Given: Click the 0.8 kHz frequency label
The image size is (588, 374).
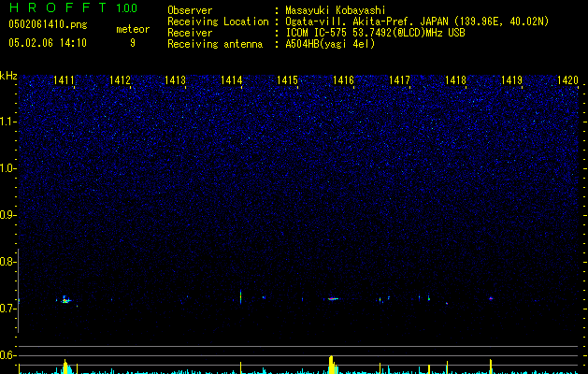Looking at the screenshot, I should tap(8, 262).
